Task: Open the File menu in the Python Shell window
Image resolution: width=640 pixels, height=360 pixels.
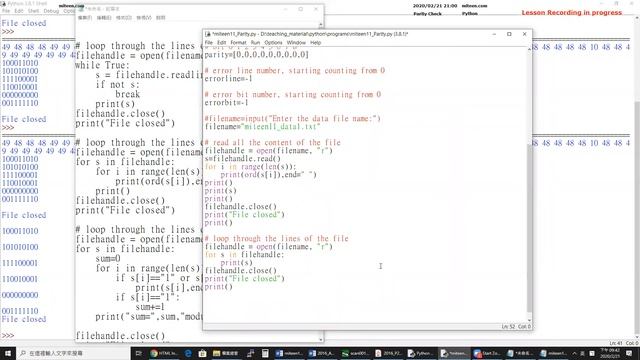Action: pos(6,11)
